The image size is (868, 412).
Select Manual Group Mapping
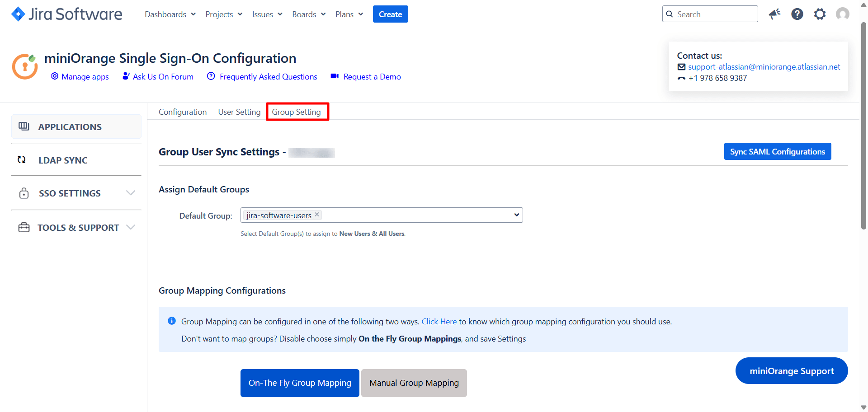[414, 383]
